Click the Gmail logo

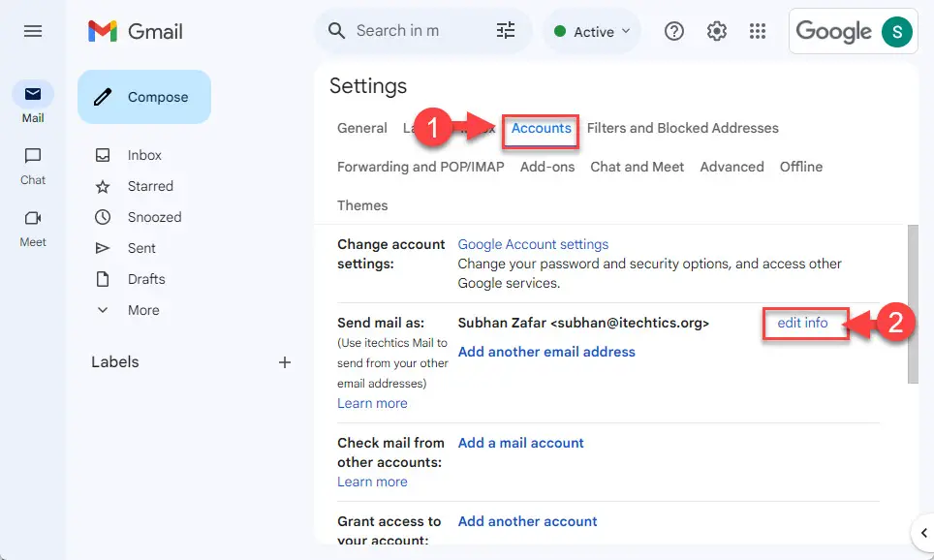[x=136, y=31]
